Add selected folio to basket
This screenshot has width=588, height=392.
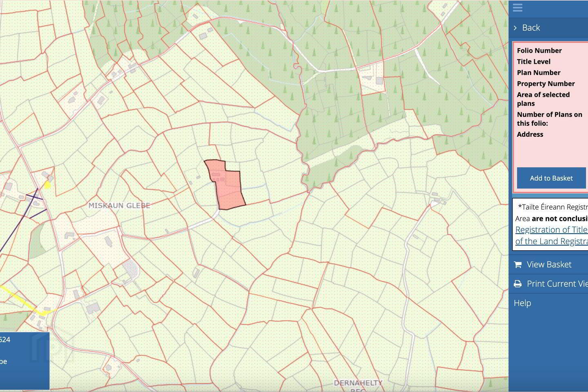pos(551,178)
